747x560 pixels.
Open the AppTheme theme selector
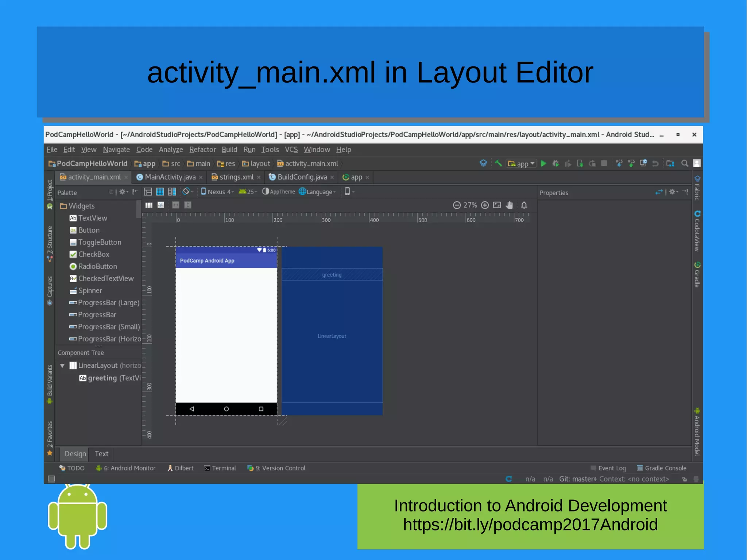tap(278, 192)
